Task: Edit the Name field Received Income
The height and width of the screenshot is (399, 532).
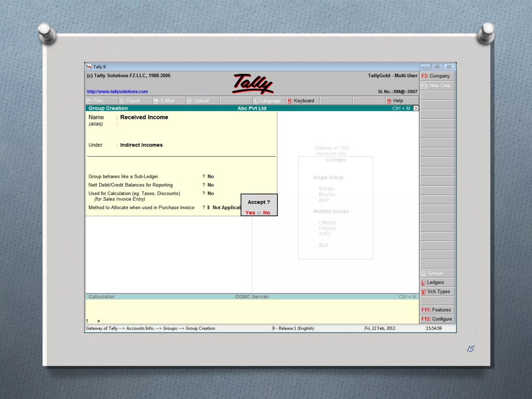Action: tap(144, 117)
